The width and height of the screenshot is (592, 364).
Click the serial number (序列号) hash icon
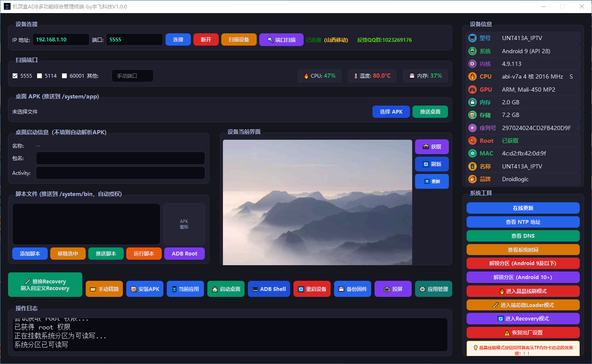(x=473, y=128)
